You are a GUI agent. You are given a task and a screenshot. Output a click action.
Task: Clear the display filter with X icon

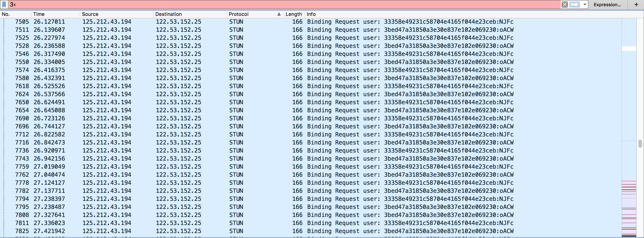564,4
